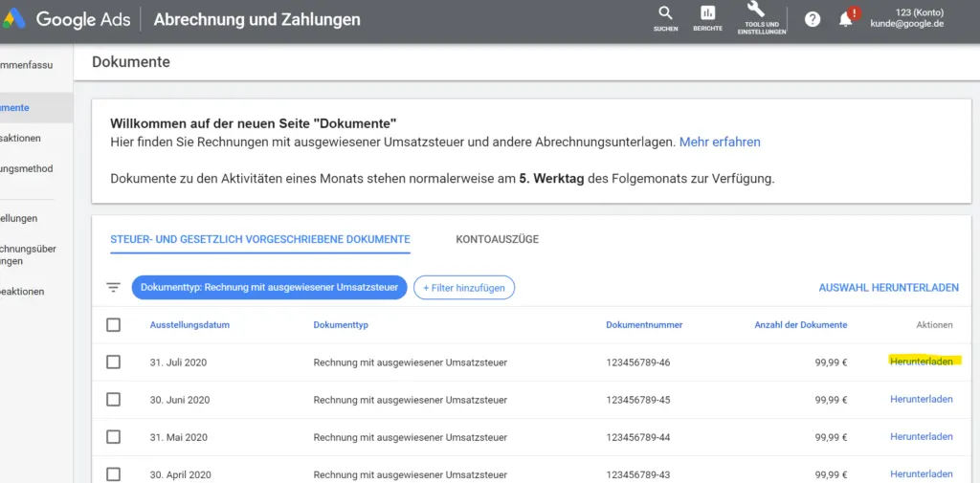
Task: Open the notifications bell icon
Action: pyautogui.click(x=846, y=19)
